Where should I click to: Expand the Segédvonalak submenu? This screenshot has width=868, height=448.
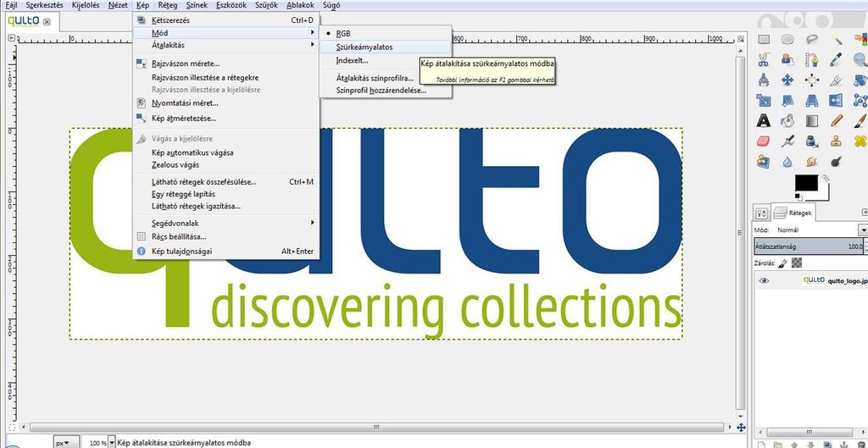[225, 223]
